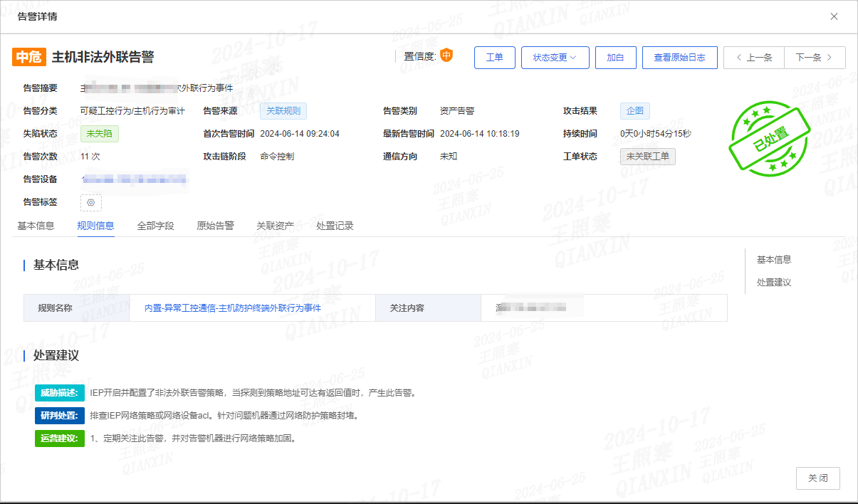Close the 告警详情 dialog with X icon
Screen dimensions: 858x504
834,16
